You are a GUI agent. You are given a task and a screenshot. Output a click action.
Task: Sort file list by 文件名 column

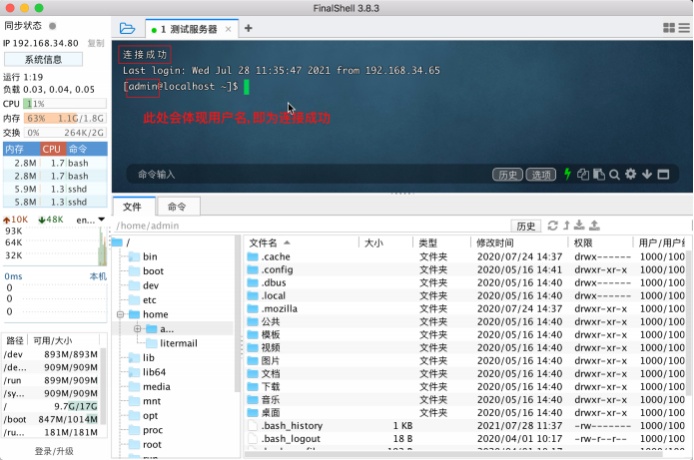(301, 243)
